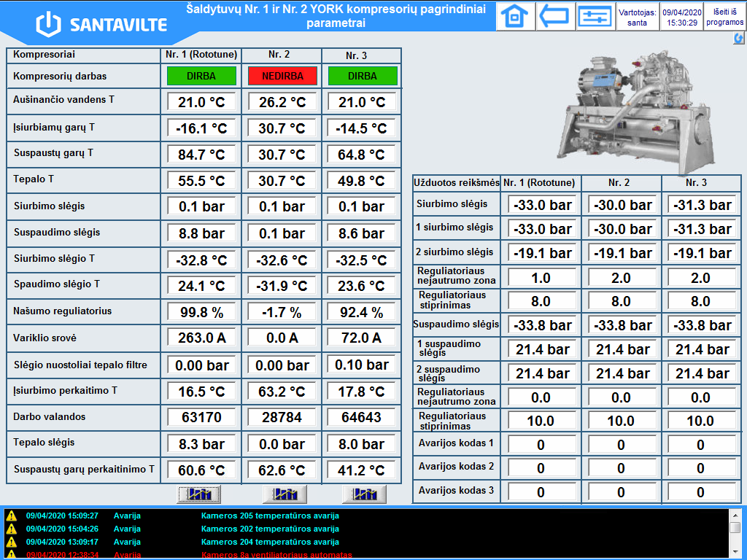Open trend chart for compressor Nr. 3
The width and height of the screenshot is (747, 560).
[x=365, y=494]
